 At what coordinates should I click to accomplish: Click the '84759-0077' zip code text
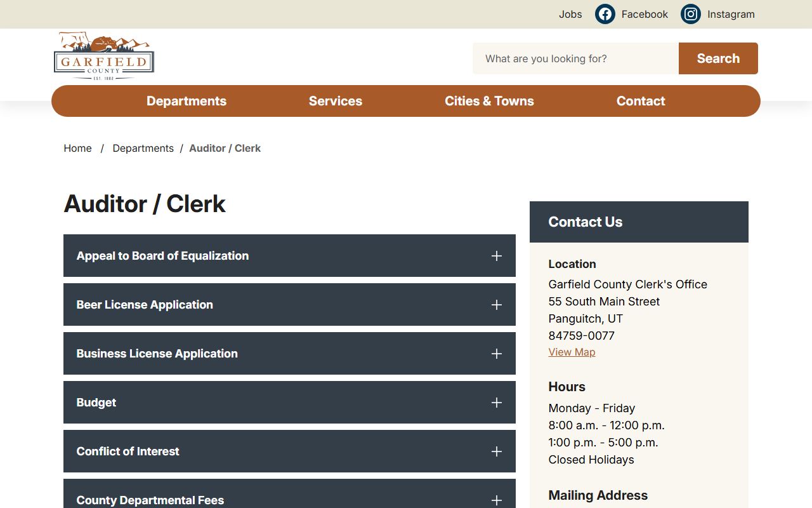tap(582, 336)
